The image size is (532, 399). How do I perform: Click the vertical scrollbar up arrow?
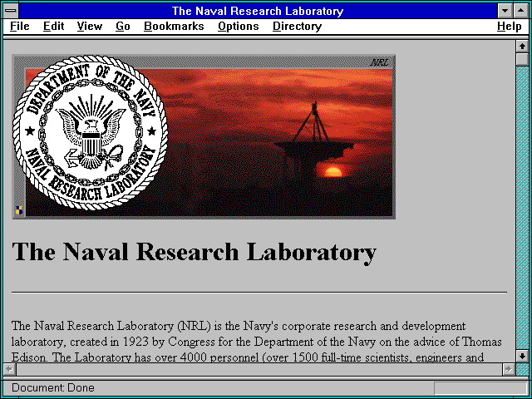coord(522,47)
